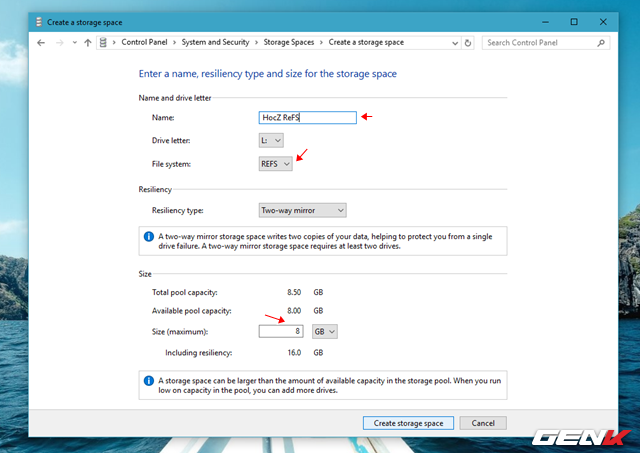Cancel the storage space creation
The height and width of the screenshot is (453, 640).
tap(483, 423)
